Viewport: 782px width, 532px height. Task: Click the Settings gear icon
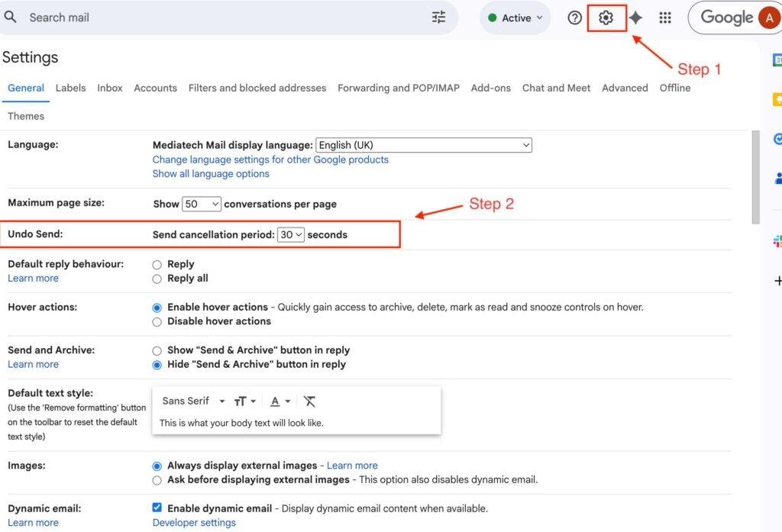[x=606, y=18]
